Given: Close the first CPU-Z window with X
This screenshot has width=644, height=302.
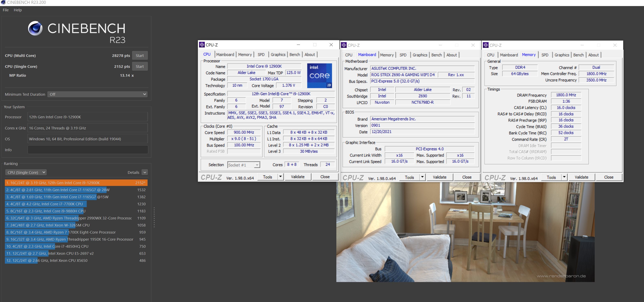Looking at the screenshot, I should click(x=331, y=45).
